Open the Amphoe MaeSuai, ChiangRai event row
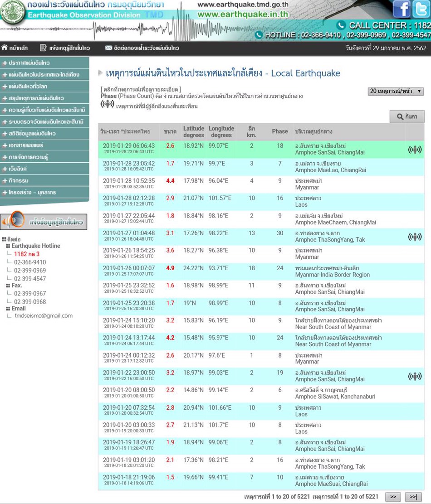 (x=261, y=480)
